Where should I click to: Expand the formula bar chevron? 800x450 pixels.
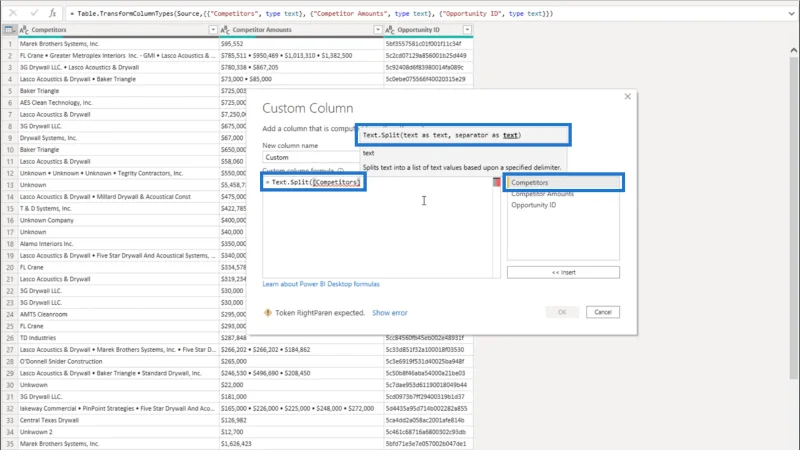coord(791,14)
